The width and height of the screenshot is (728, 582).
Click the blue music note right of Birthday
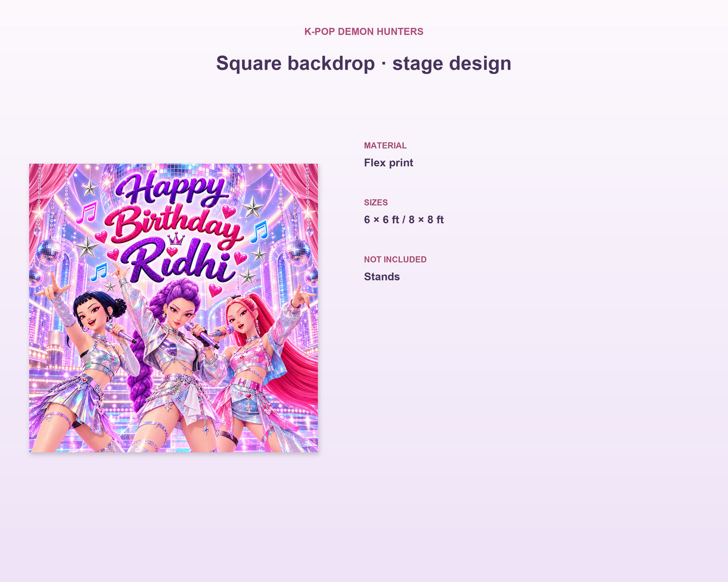tap(259, 232)
